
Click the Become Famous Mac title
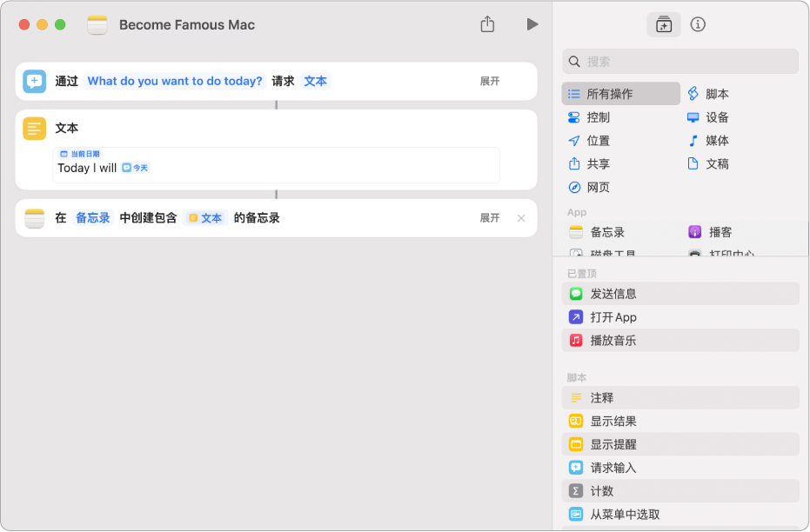[x=187, y=24]
